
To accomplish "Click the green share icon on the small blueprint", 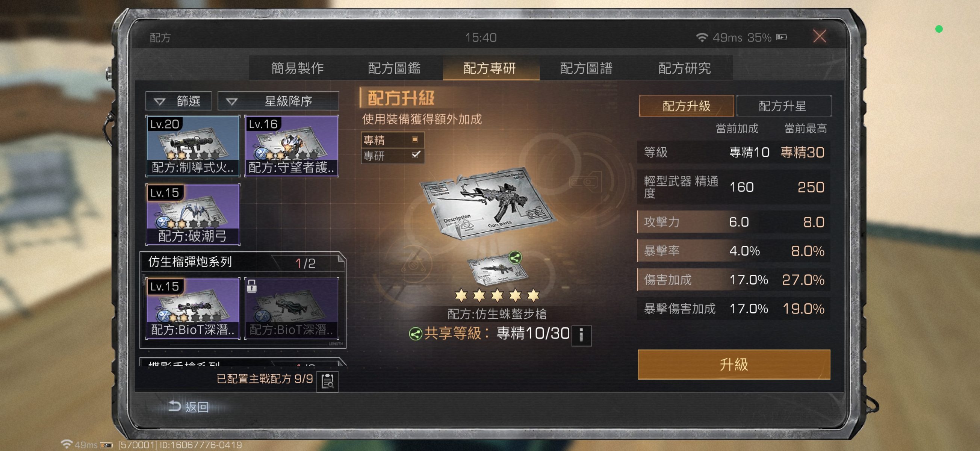I will [515, 258].
